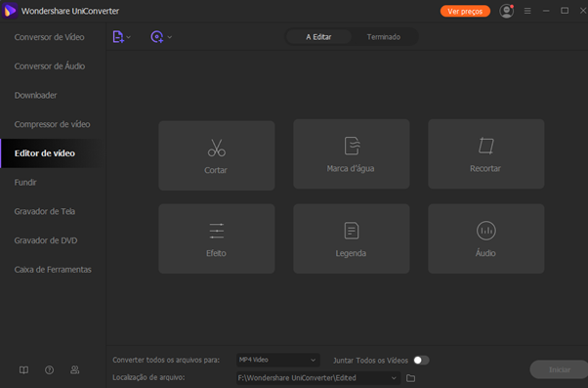Click the Wondershare UniConverter logo icon
Viewport: 588px width, 388px height.
pos(10,11)
